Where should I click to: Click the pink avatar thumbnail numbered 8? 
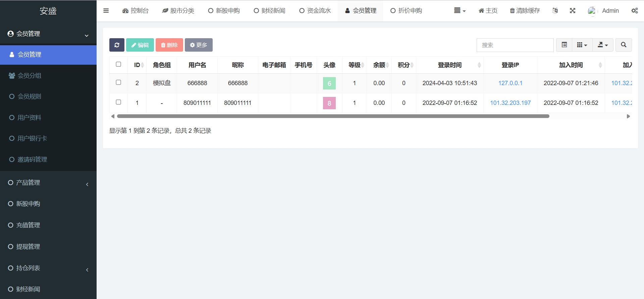329,103
